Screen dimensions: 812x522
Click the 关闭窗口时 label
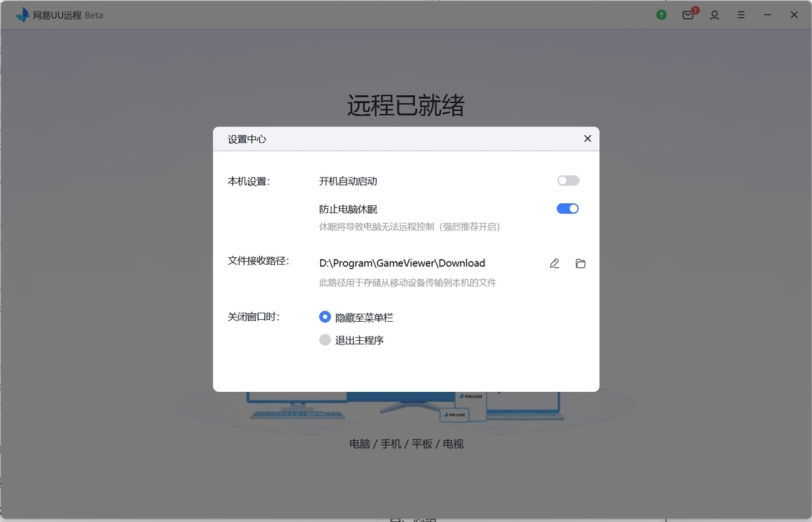[253, 317]
